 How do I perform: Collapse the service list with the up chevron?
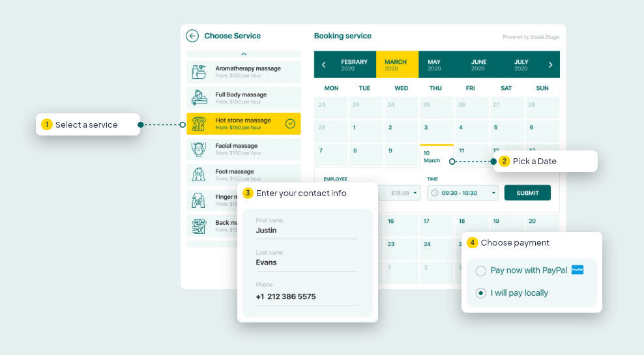point(244,54)
